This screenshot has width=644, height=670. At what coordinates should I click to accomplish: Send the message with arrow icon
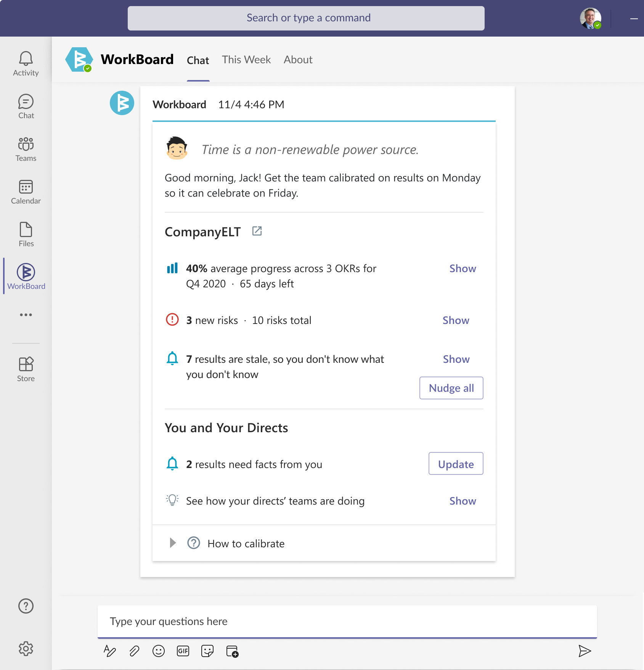point(584,651)
